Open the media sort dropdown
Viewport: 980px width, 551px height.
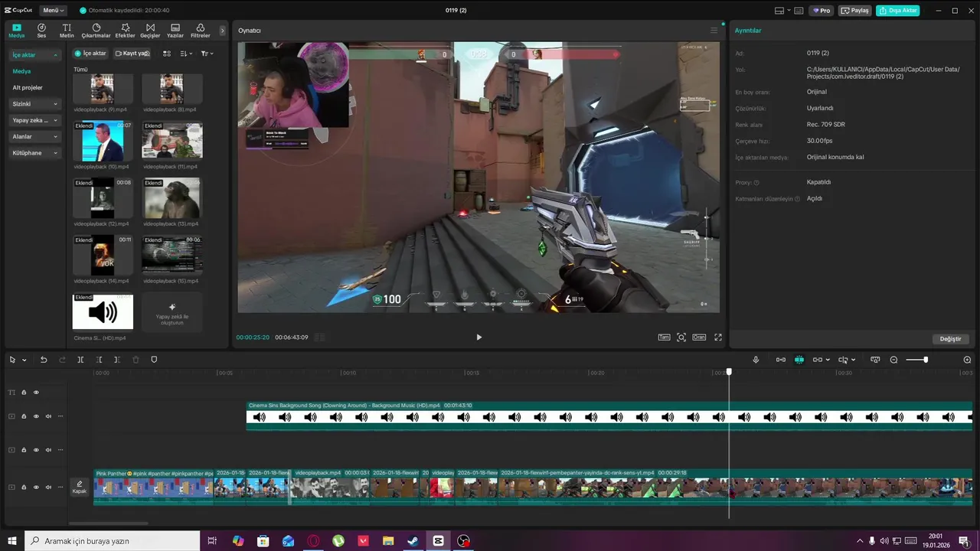186,54
